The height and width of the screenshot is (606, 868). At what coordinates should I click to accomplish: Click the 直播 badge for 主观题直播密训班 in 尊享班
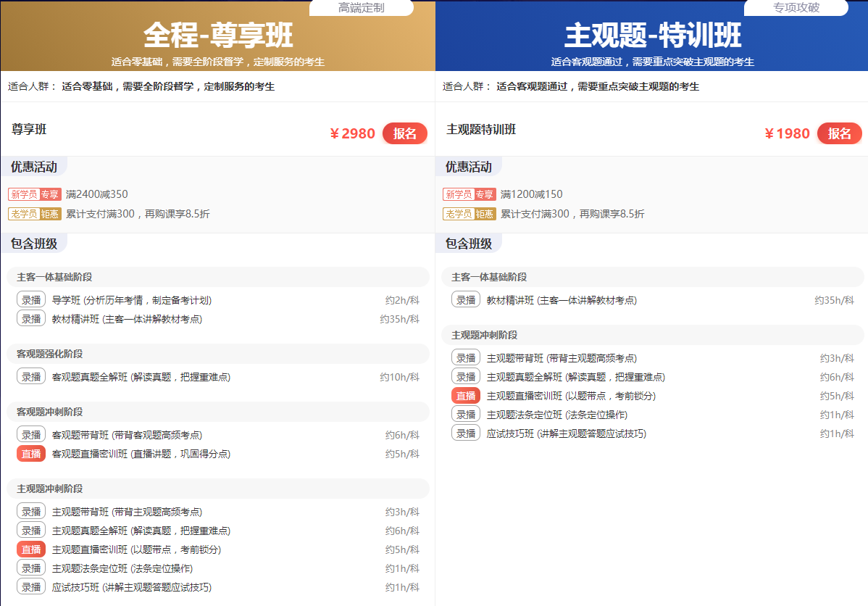[31, 549]
